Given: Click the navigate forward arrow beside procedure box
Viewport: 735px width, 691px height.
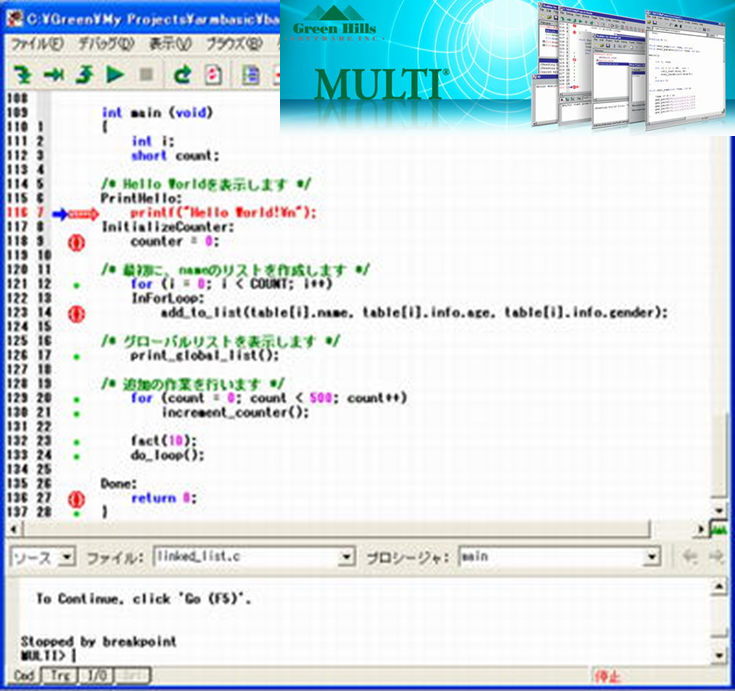Looking at the screenshot, I should (x=716, y=556).
